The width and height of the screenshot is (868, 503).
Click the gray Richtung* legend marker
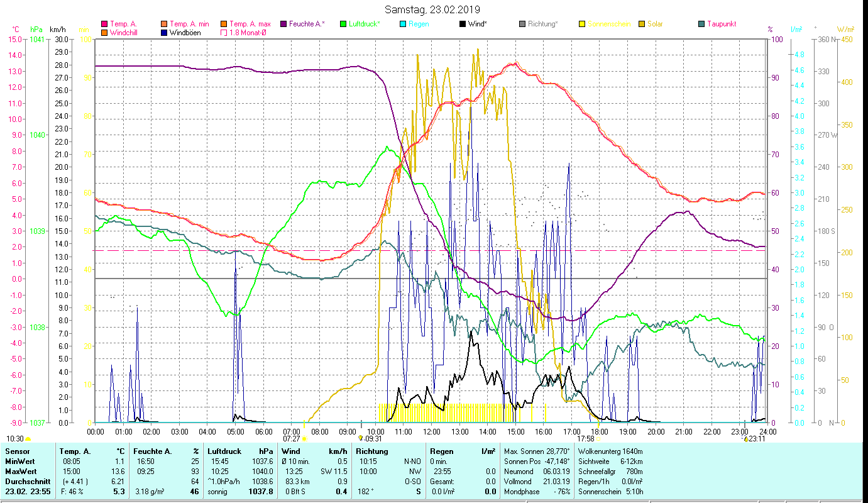pos(522,24)
